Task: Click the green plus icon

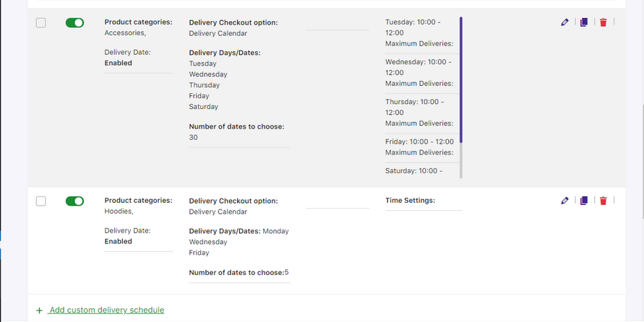Action: coord(39,310)
